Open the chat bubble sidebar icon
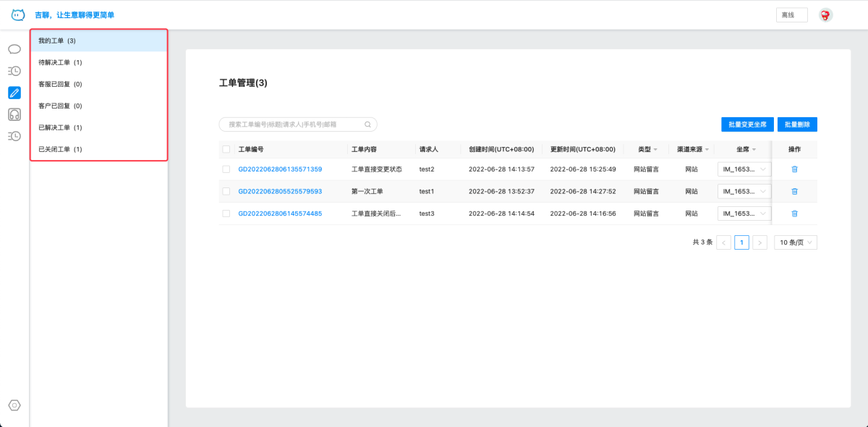The height and width of the screenshot is (427, 868). [14, 49]
